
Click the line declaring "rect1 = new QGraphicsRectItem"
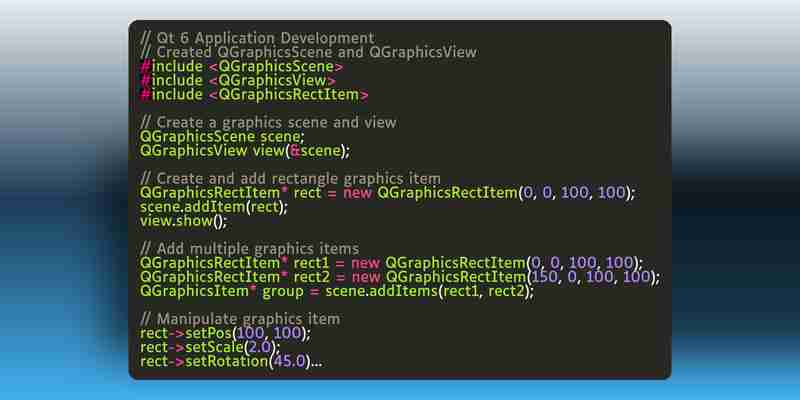(x=392, y=263)
